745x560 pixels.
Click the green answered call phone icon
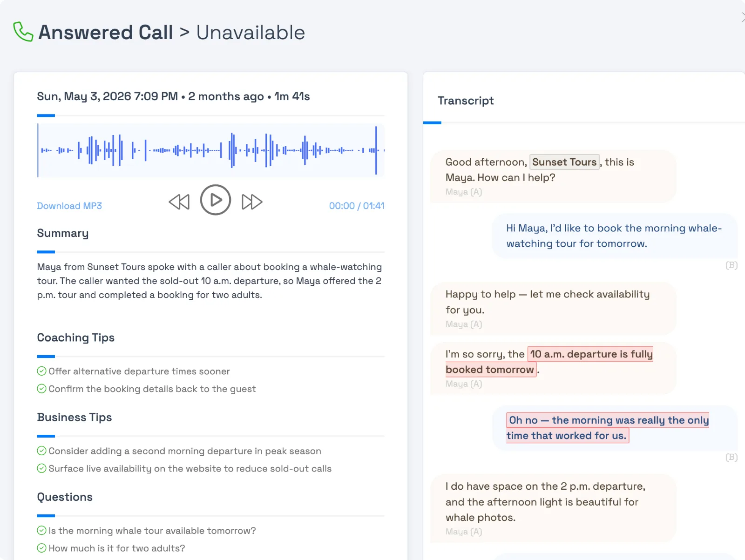point(23,32)
